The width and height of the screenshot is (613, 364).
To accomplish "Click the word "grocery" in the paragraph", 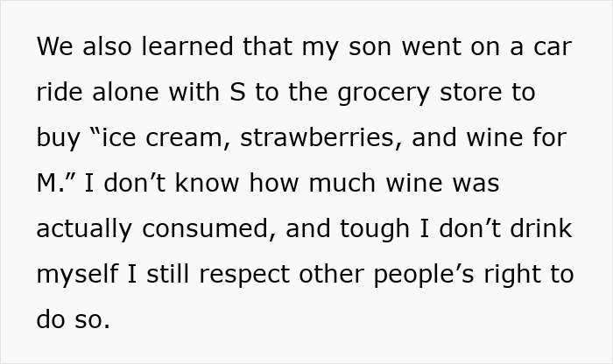I will click(x=384, y=94).
